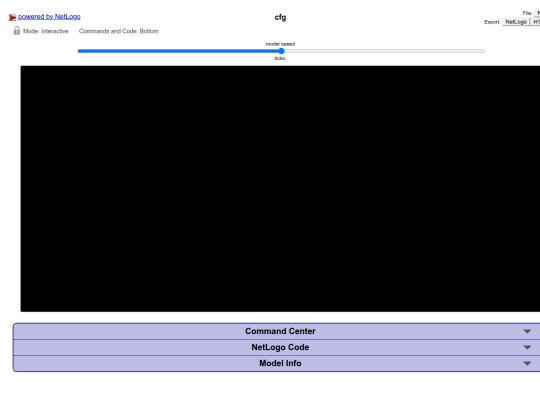The image size is (540, 405).
Task: Select the cfg model title
Action: coord(280,18)
